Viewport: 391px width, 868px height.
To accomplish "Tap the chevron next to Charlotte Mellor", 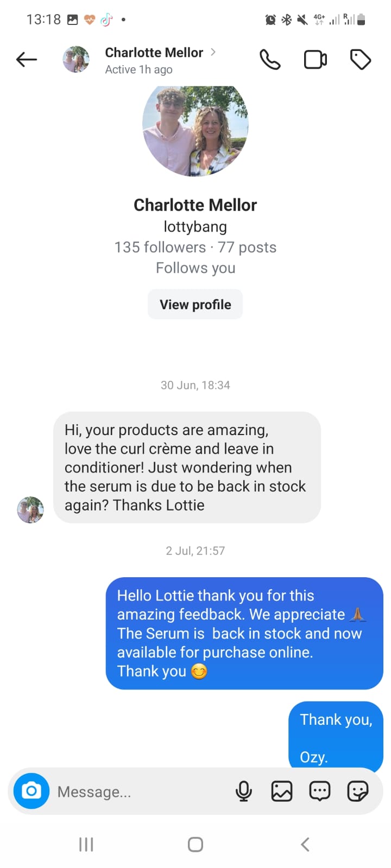I will tap(213, 52).
